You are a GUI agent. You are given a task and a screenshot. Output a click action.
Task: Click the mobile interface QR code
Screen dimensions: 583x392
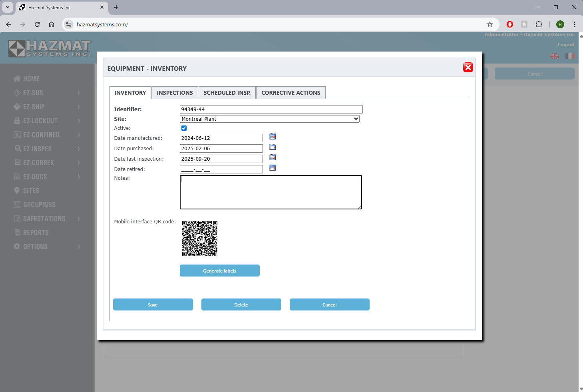[200, 239]
